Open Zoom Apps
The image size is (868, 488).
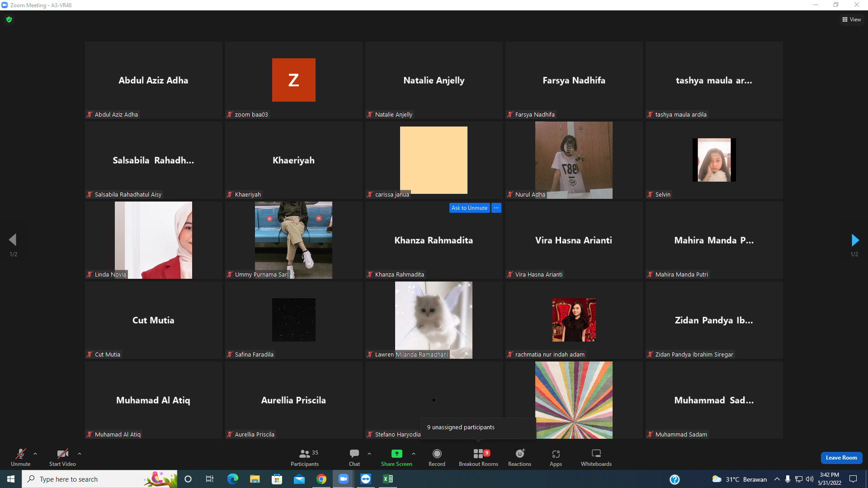(556, 457)
